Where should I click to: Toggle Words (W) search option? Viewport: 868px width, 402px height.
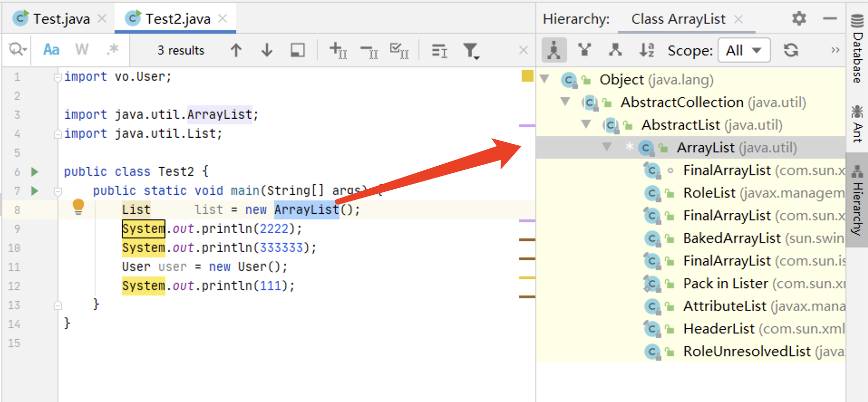pyautogui.click(x=82, y=50)
